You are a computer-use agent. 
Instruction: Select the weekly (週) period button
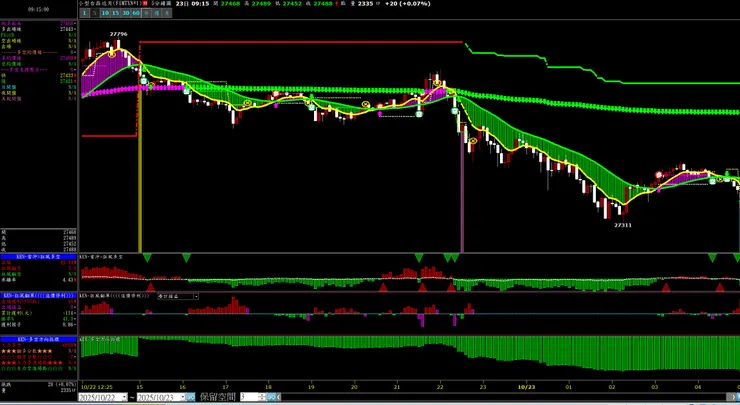tap(157, 13)
